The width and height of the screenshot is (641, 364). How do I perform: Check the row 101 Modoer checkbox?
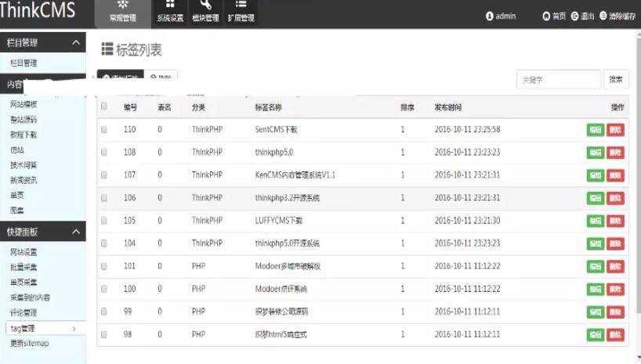pyautogui.click(x=104, y=266)
